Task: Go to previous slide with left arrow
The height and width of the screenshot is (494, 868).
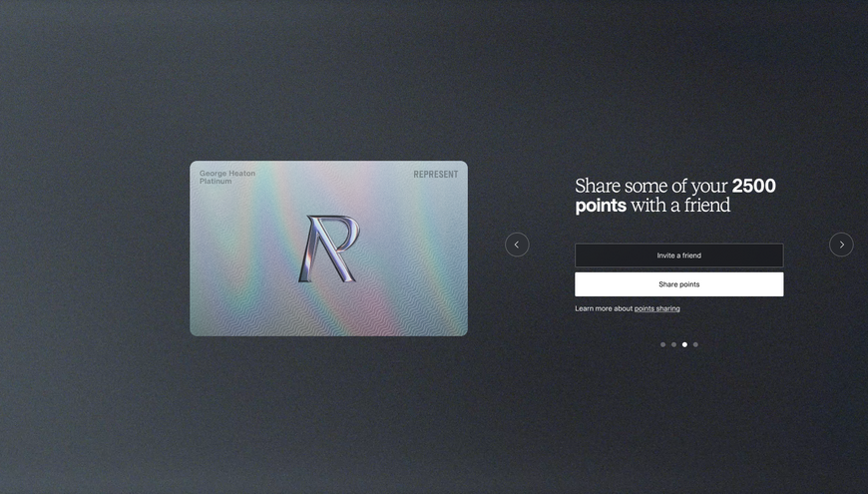Action: [517, 245]
